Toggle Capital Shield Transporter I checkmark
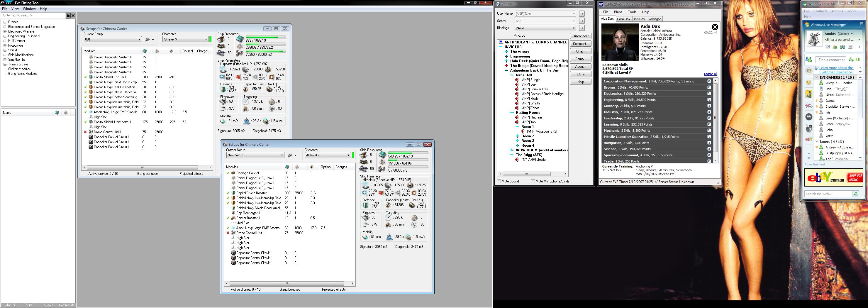The width and height of the screenshot is (868, 308). (86, 122)
